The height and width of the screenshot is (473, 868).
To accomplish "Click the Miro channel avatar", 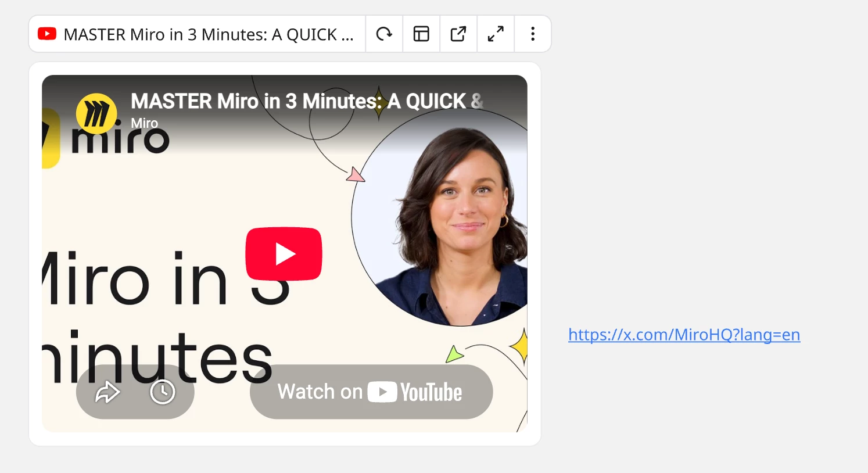I will (96, 114).
